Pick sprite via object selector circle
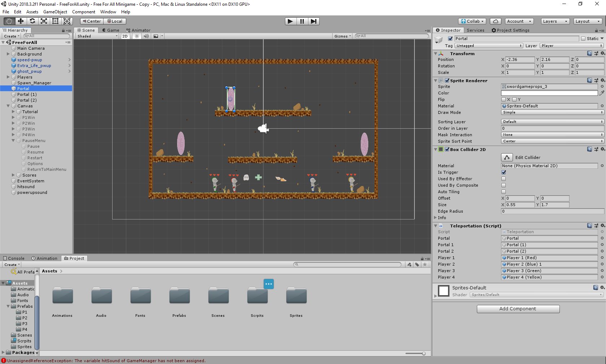Image resolution: width=606 pixels, height=364 pixels. pos(602,86)
